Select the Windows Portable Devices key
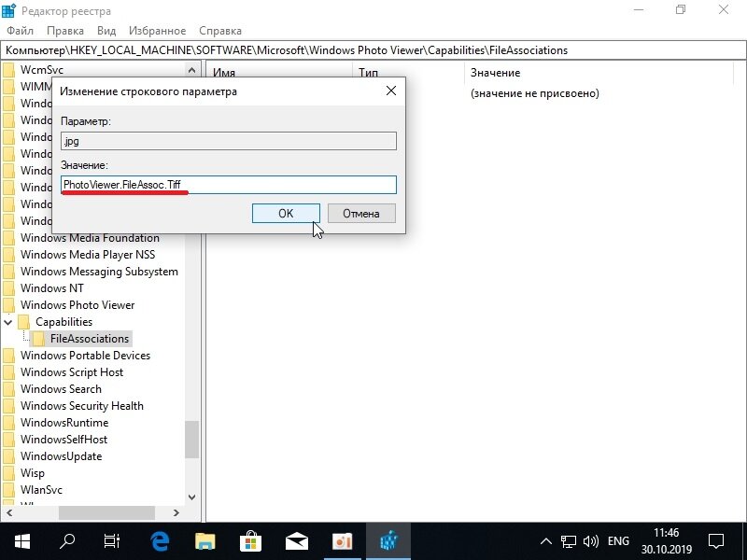This screenshot has height=560, width=747. 85,356
